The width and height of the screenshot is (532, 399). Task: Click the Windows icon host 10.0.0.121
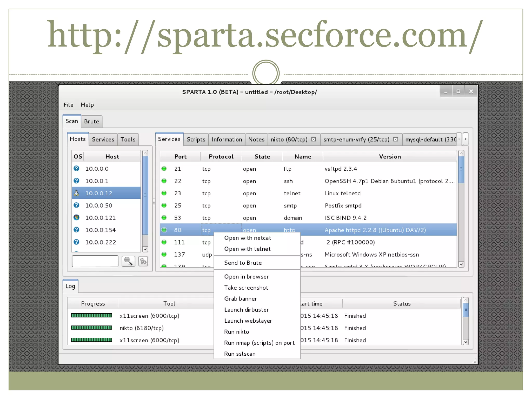(100, 218)
